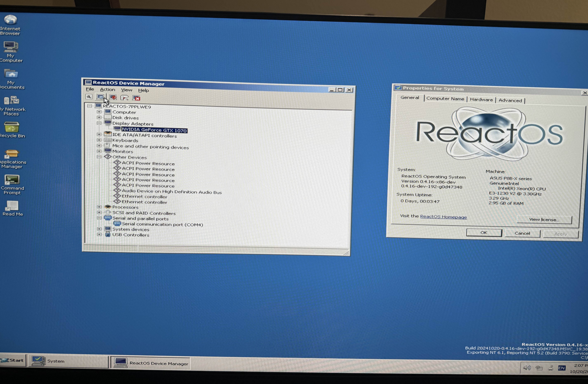Screen dimensions: 588x384
Task: Click the Update Driver toolbar icon
Action: pos(101,97)
